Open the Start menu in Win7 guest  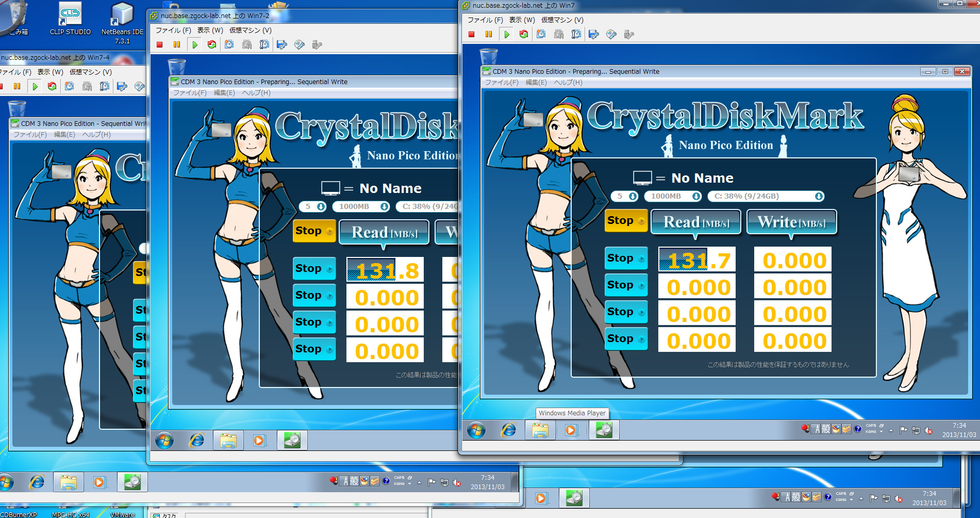[476, 430]
